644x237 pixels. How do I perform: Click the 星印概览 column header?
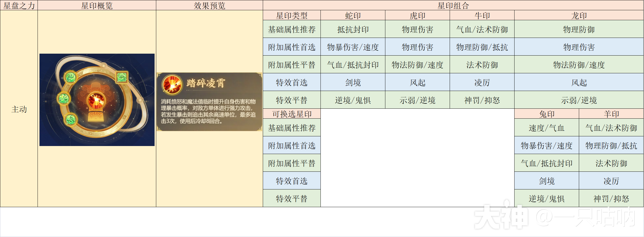(97, 5)
